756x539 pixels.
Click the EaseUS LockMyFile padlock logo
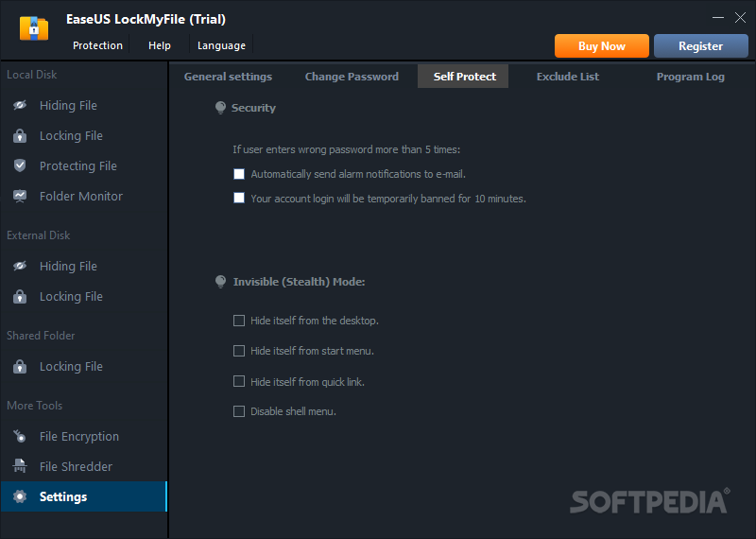pyautogui.click(x=34, y=28)
